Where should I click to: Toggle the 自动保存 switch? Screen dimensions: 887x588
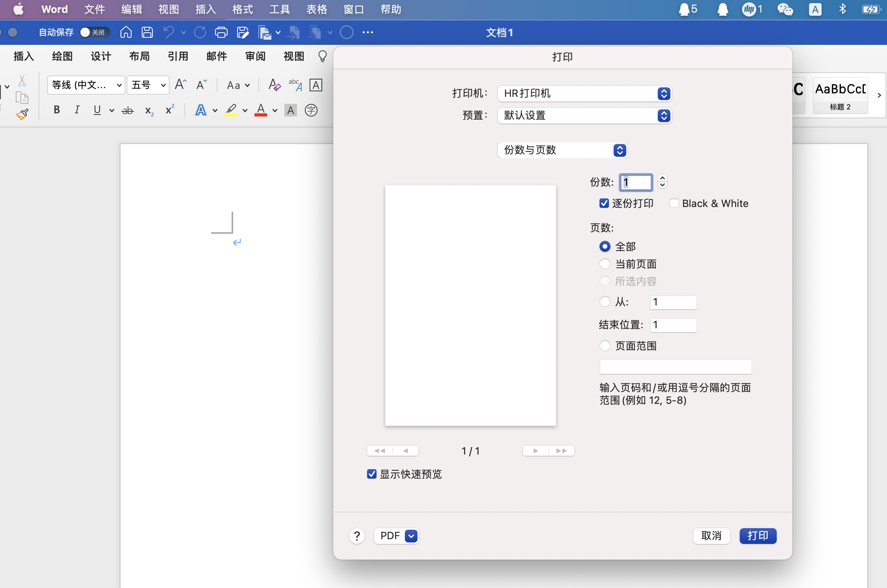click(94, 32)
